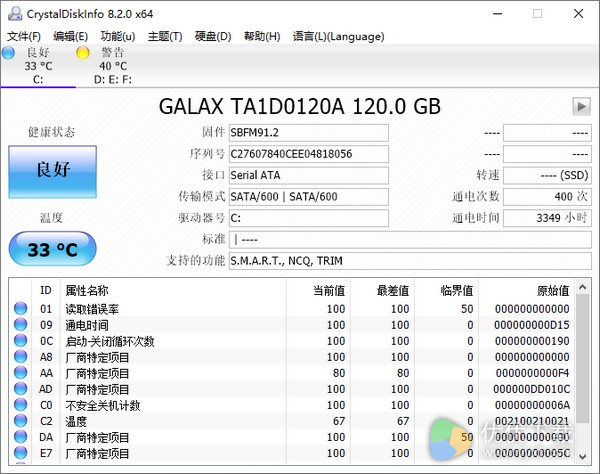Select the 不安全关机计数 attribute name
Screen dimensions: 600x474
pyautogui.click(x=103, y=406)
